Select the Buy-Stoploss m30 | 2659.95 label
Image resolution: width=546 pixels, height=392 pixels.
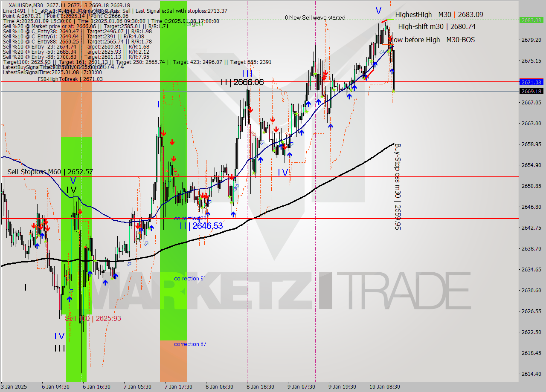(x=398, y=187)
